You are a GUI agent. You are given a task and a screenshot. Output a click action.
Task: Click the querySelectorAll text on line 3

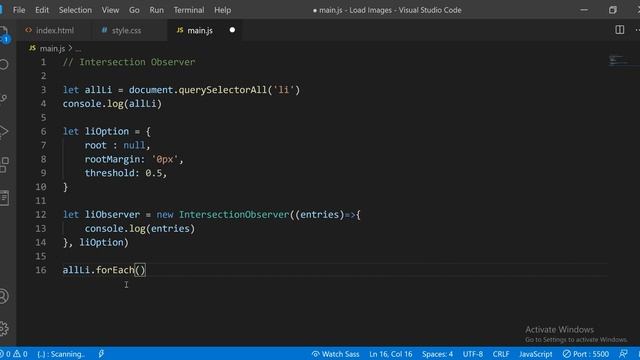(x=222, y=90)
